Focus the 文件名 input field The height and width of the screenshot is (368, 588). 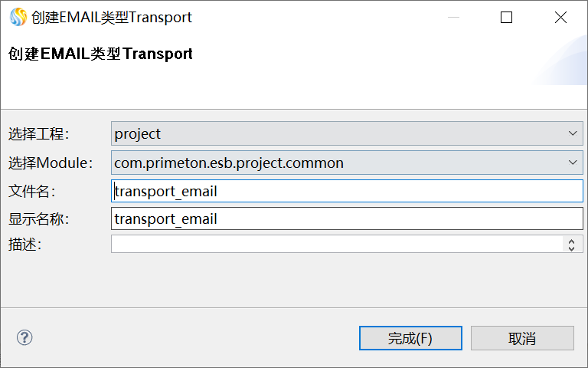click(347, 191)
